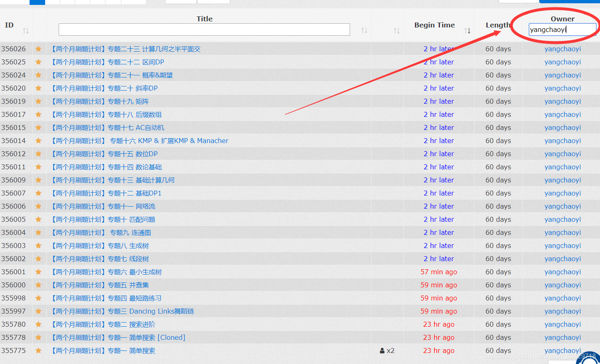Toggle favorite star for contest 356025
This screenshot has width=600, height=364.
tap(39, 62)
